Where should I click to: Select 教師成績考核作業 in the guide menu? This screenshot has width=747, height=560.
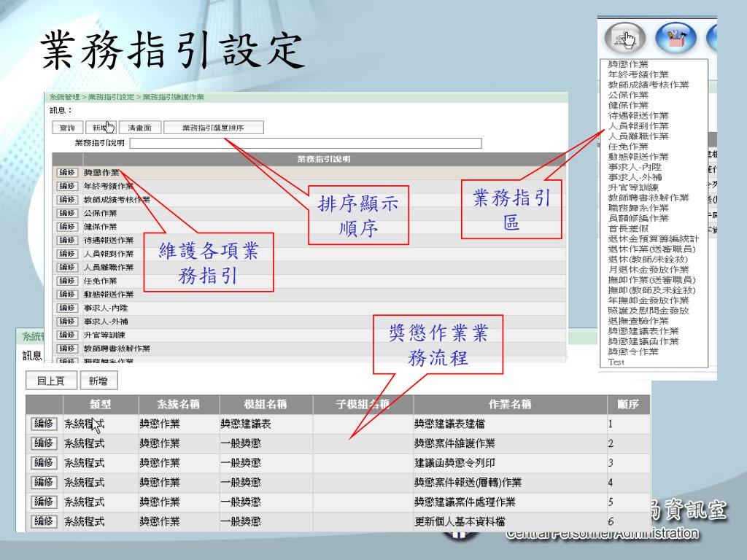[x=649, y=85]
